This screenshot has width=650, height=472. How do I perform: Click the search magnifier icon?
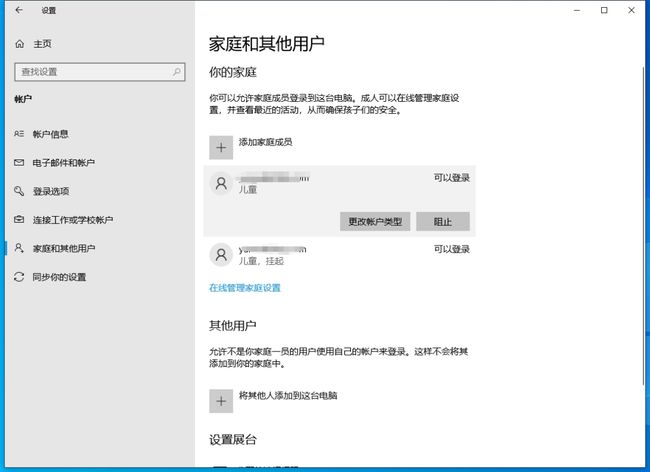[x=177, y=72]
